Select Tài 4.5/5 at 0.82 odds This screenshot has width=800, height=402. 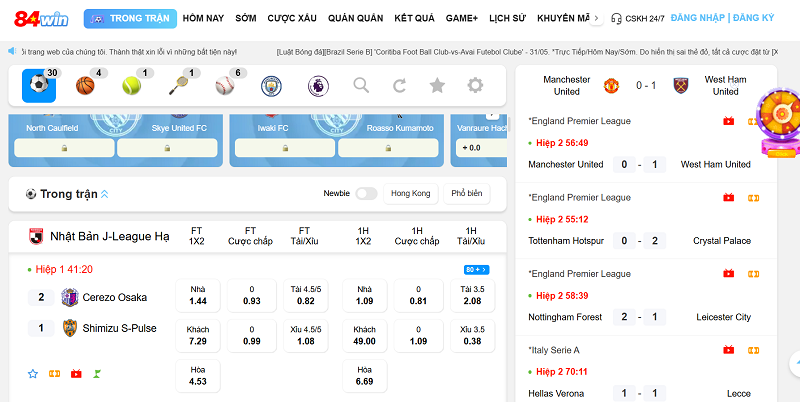pos(306,295)
